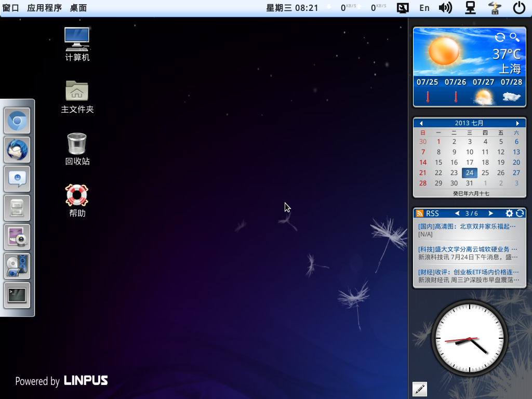This screenshot has height=399, width=532.
Task: Click the display monitor icon in panel
Action: [403, 8]
